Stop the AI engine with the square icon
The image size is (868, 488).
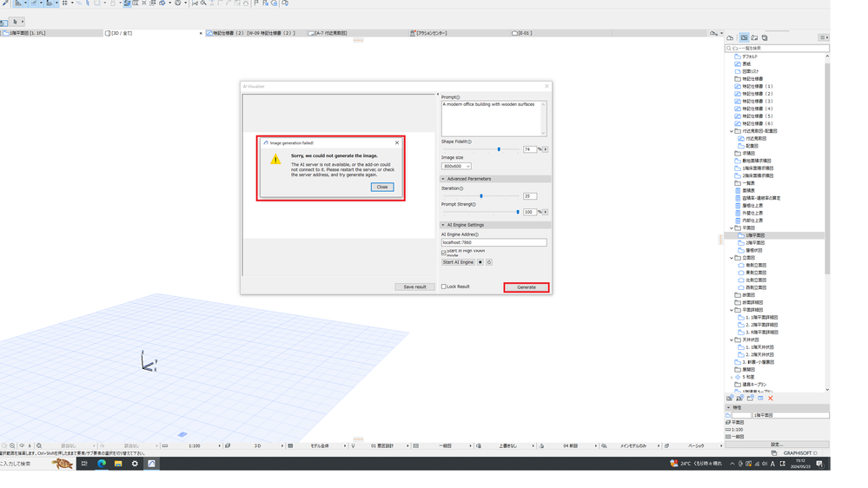(x=480, y=262)
